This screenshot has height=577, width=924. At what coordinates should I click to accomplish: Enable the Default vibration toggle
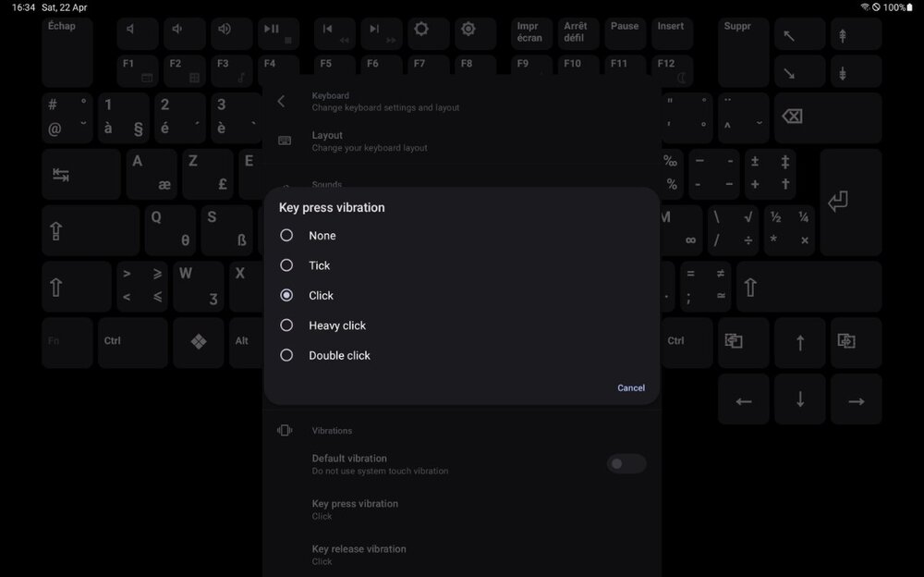coord(626,463)
